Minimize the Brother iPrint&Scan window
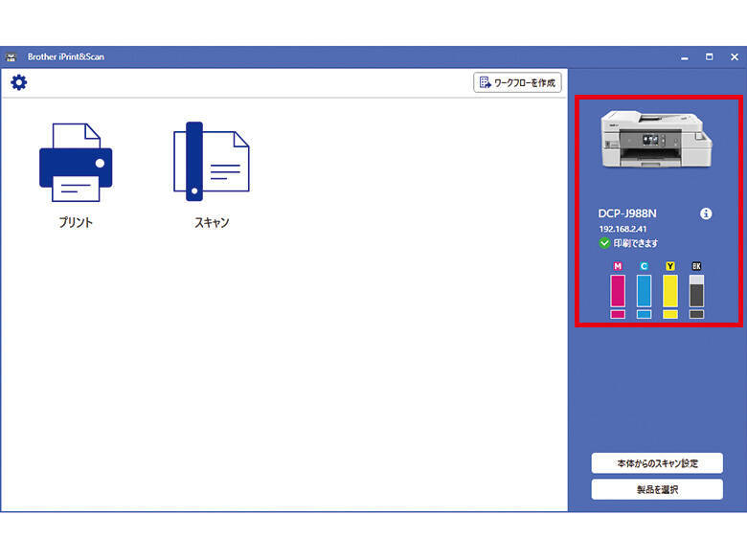Screen dimensions: 747x560 [x=685, y=57]
